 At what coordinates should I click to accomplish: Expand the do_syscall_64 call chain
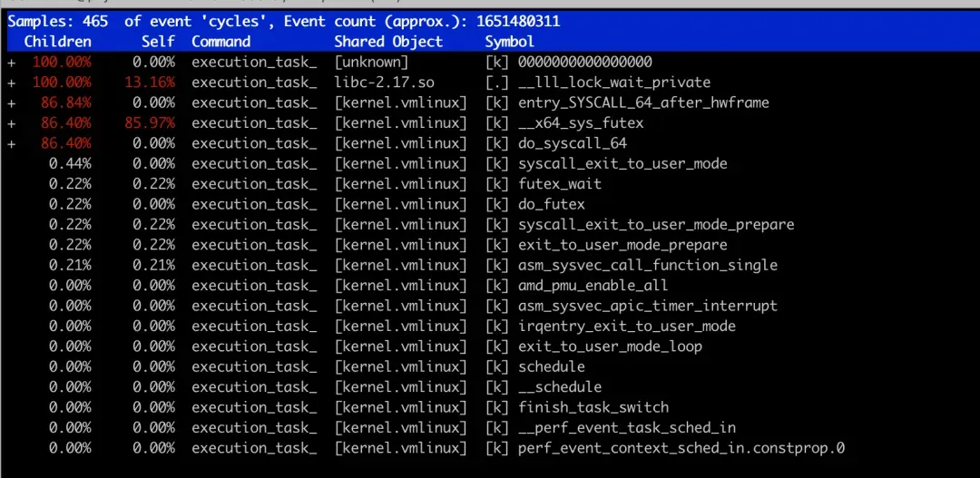[12, 143]
